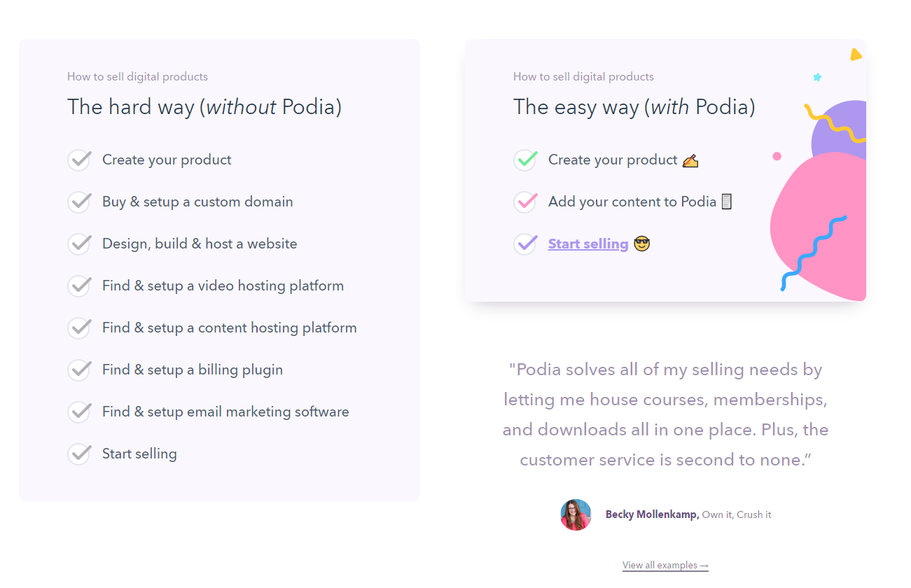The height and width of the screenshot is (588, 911).
Task: Click Becky Mollenkamp's profile photo
Action: coord(576,514)
